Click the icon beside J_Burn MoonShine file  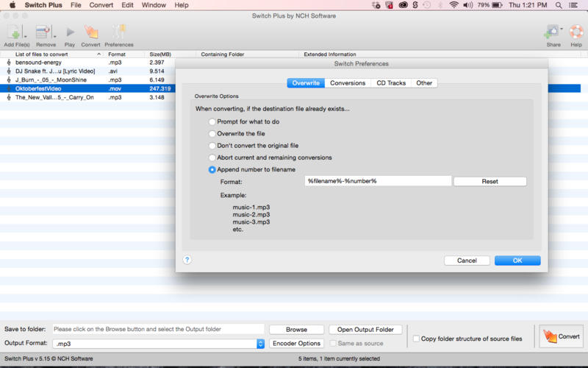[x=9, y=79]
